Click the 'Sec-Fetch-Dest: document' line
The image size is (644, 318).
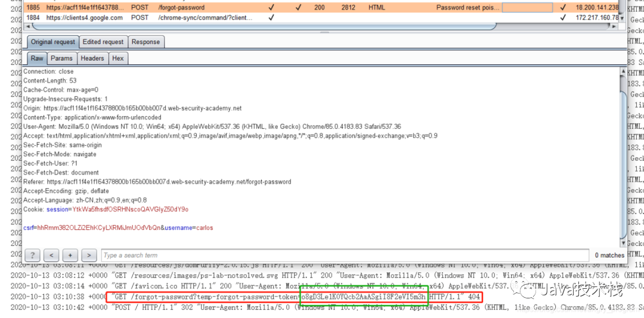point(61,172)
